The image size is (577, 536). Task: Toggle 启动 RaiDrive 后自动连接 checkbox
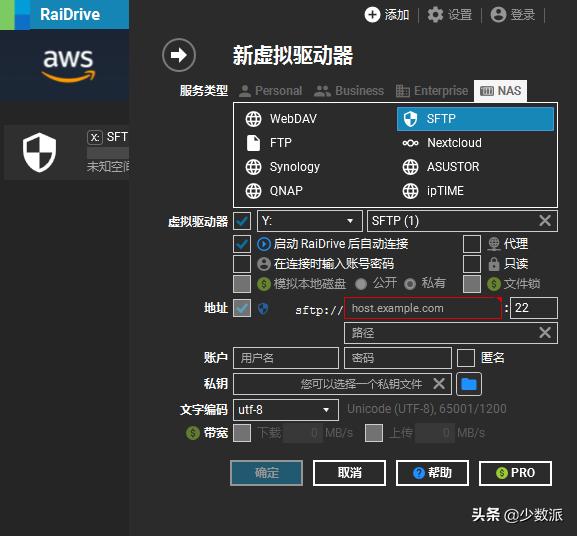coord(242,244)
